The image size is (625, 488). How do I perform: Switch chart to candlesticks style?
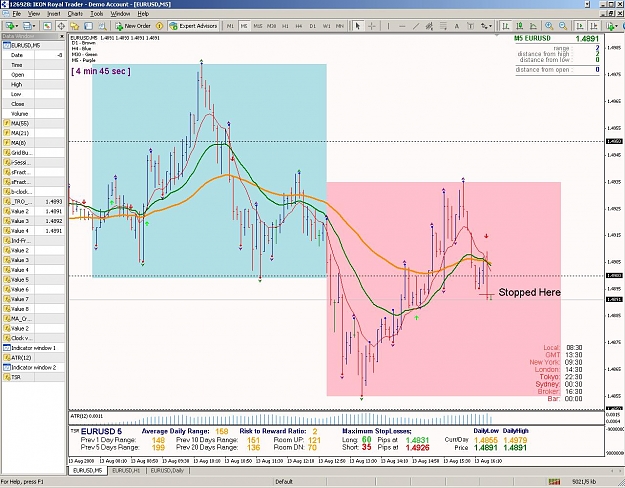(x=519, y=26)
